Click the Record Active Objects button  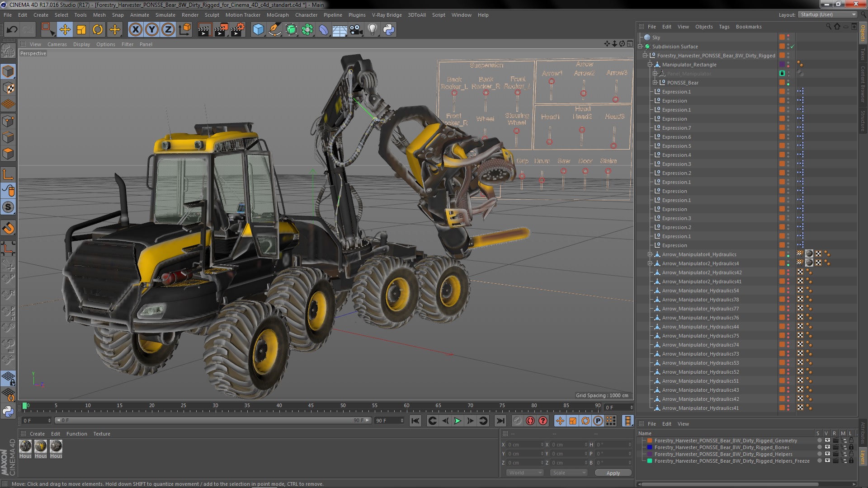coord(517,421)
